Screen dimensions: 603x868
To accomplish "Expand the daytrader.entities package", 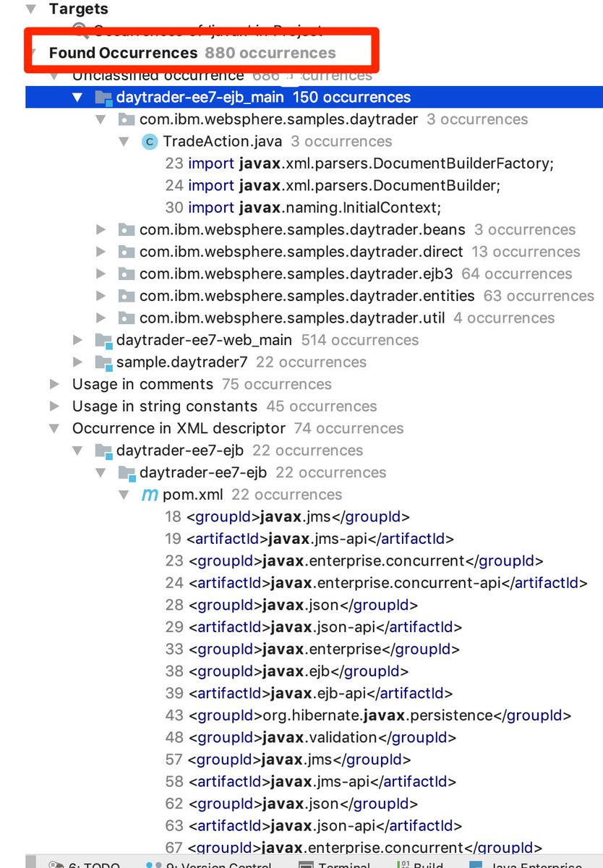I will [101, 296].
